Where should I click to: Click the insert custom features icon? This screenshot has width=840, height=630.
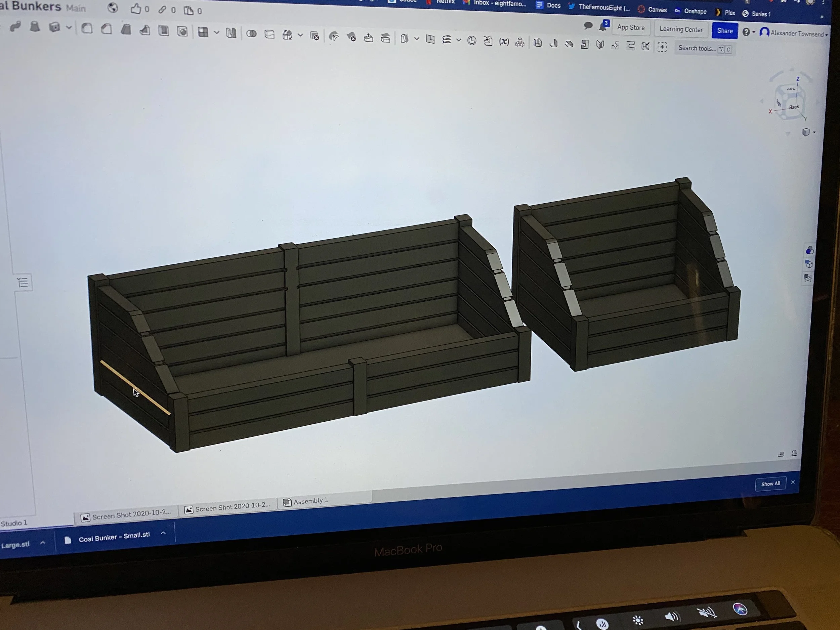tap(662, 47)
